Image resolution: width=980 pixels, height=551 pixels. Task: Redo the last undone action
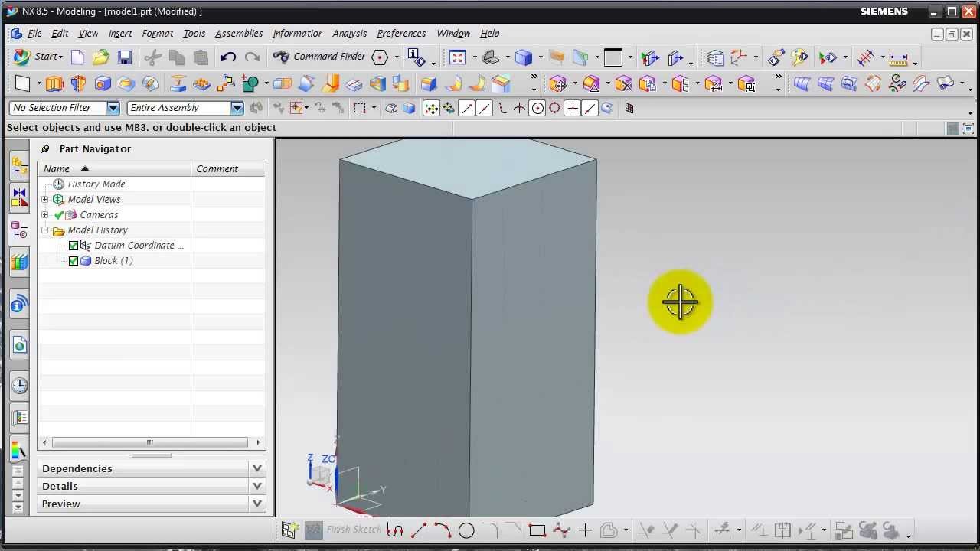point(252,57)
